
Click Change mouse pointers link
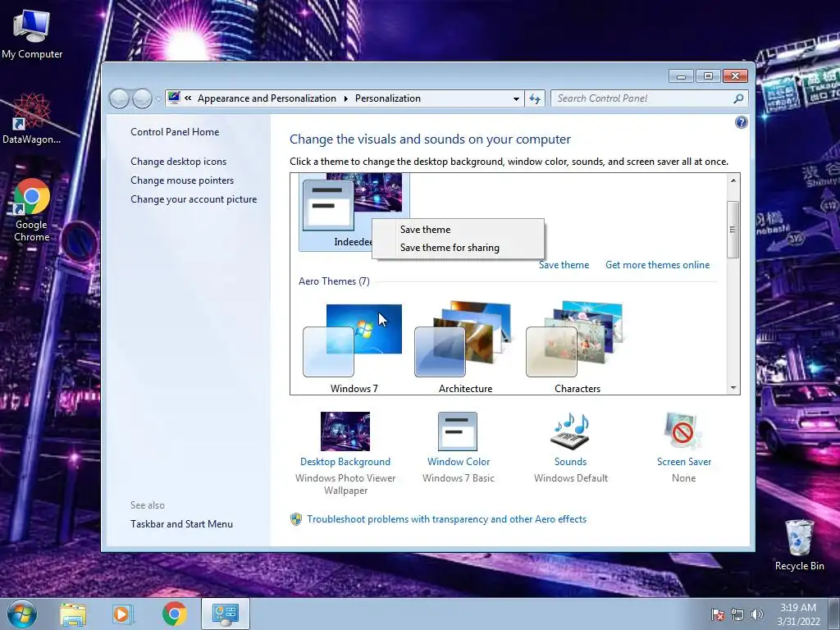tap(182, 180)
